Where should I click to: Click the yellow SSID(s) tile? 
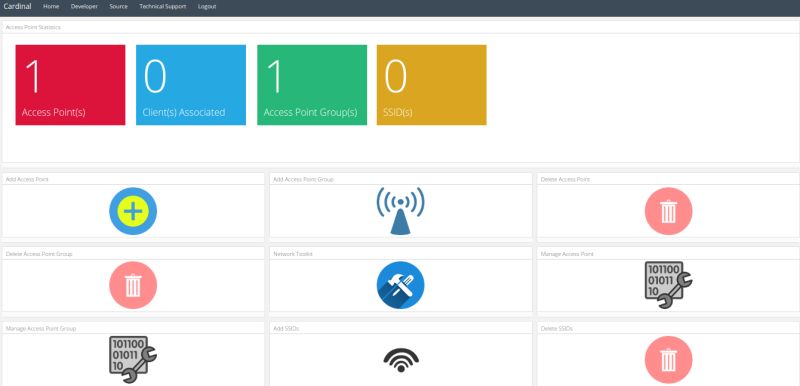pyautogui.click(x=432, y=85)
